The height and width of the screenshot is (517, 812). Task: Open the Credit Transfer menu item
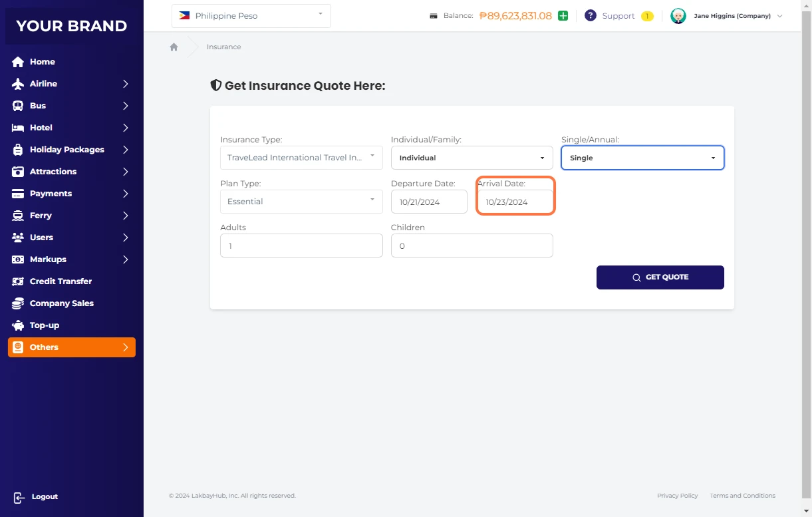[61, 281]
